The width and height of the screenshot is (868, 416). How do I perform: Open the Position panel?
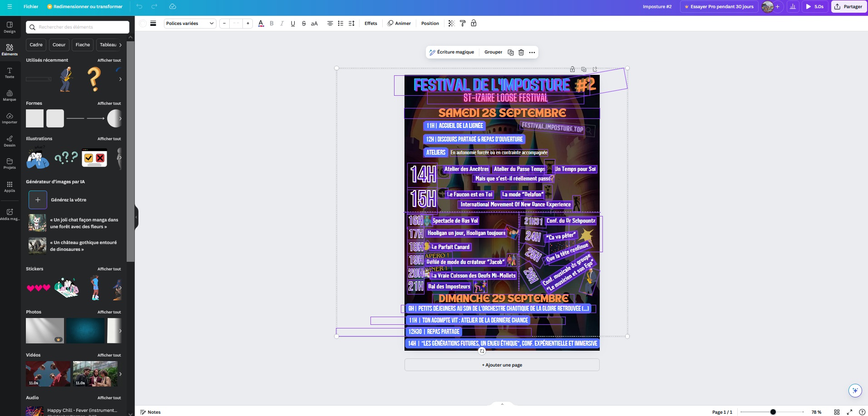coord(430,24)
